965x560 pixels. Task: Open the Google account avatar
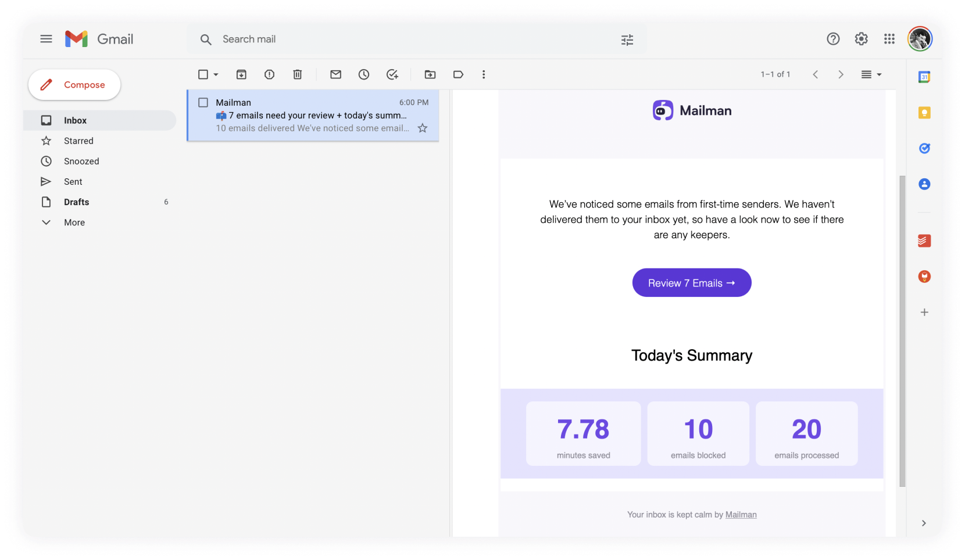[920, 39]
